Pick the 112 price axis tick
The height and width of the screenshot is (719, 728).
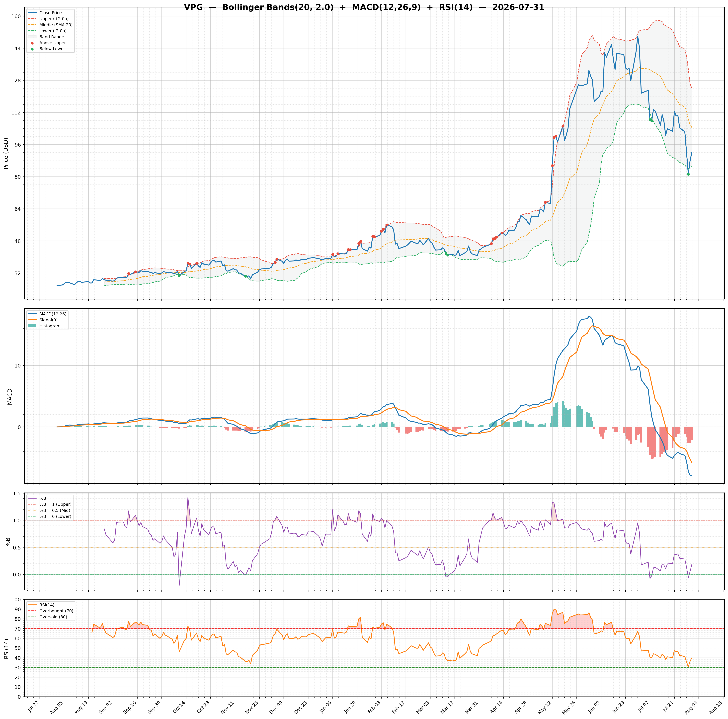(x=16, y=113)
